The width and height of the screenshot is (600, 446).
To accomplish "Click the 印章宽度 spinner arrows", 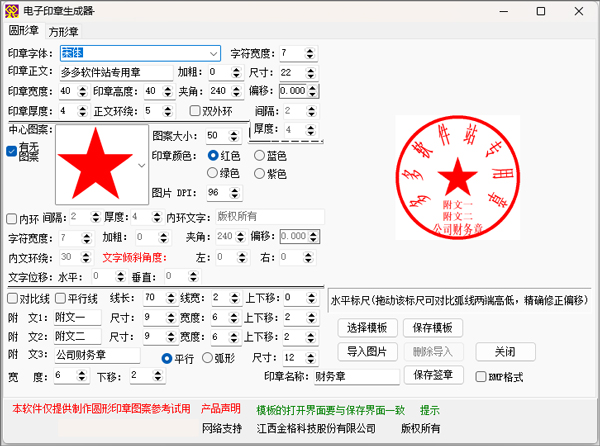I will click(82, 91).
